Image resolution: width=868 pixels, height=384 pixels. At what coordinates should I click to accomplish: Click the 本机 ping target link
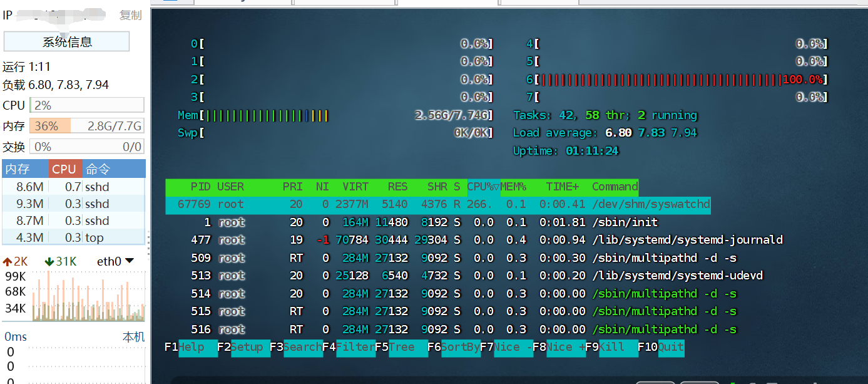133,337
